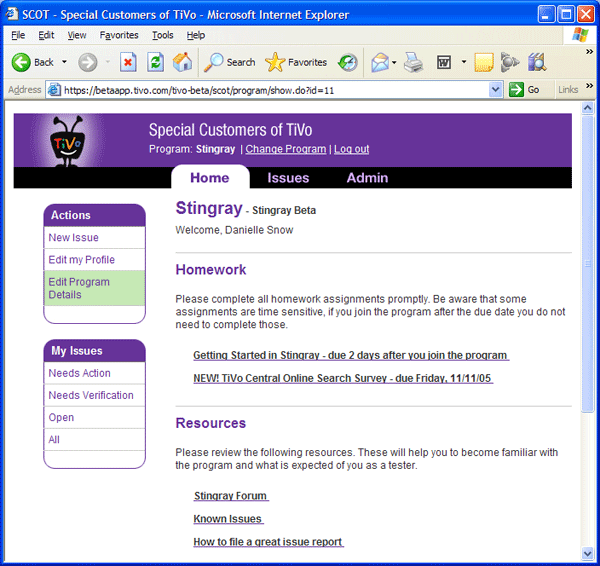The image size is (600, 566).
Task: Show All issues in My Issues
Action: [95, 440]
